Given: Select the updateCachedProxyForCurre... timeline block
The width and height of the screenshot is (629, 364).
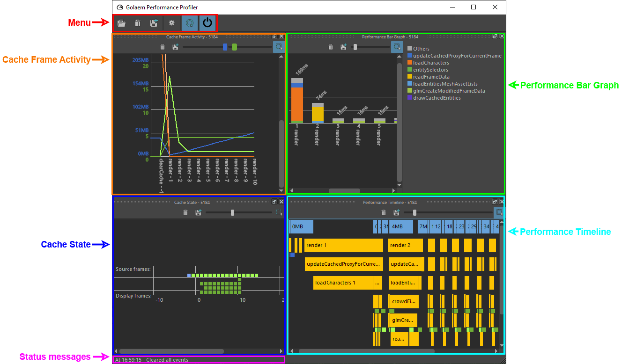Looking at the screenshot, I should [344, 264].
